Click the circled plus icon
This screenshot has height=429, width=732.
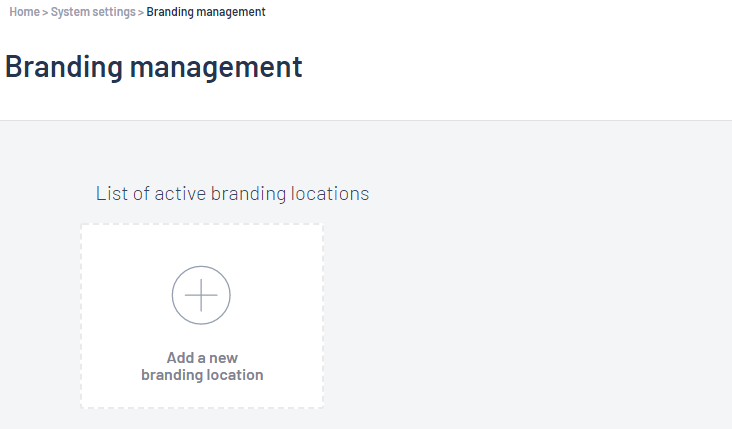[x=201, y=295]
